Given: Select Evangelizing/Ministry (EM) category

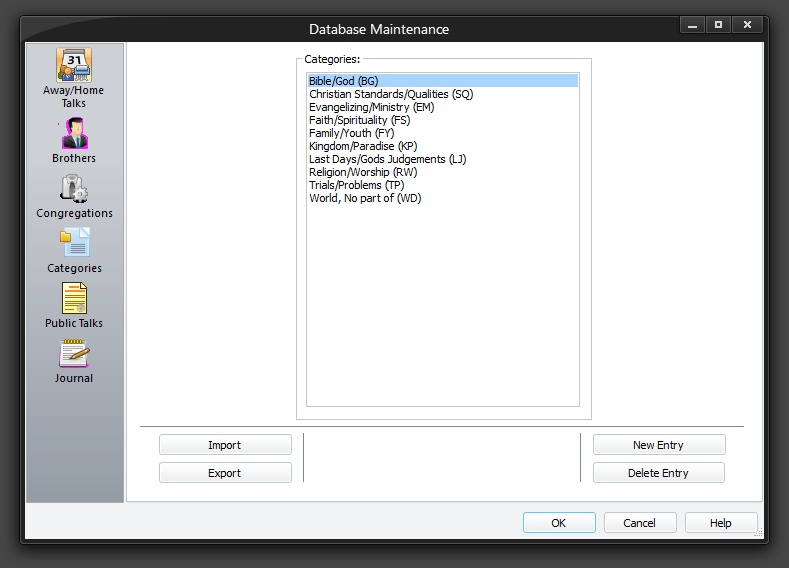Looking at the screenshot, I should click(443, 107).
